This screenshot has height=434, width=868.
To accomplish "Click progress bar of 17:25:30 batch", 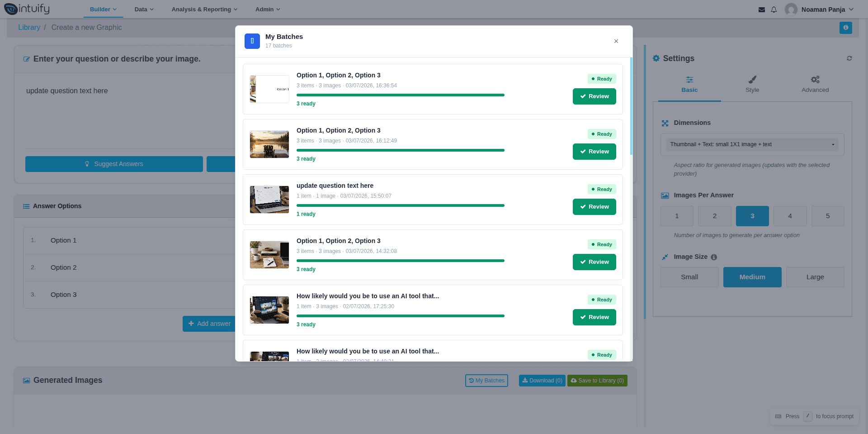I will click(x=401, y=316).
